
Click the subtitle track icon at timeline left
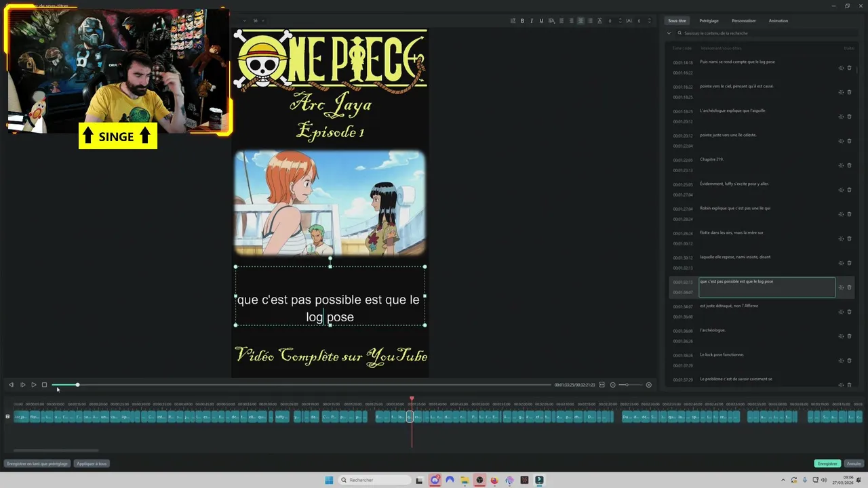click(7, 417)
